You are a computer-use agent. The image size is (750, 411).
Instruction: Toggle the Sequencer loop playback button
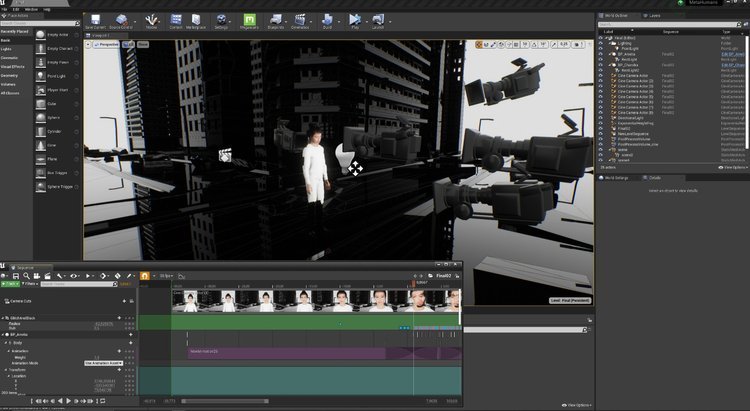pos(102,401)
